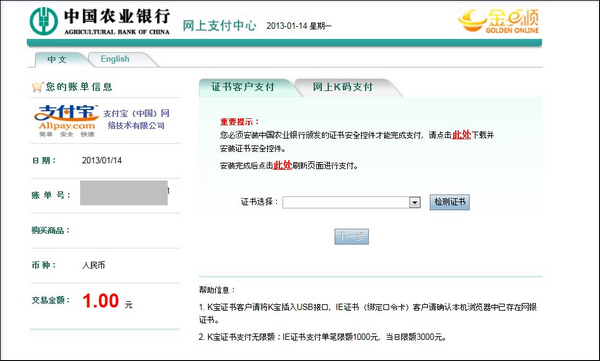Switch to the 中文 language tab
This screenshot has height=361, width=600.
tap(57, 59)
